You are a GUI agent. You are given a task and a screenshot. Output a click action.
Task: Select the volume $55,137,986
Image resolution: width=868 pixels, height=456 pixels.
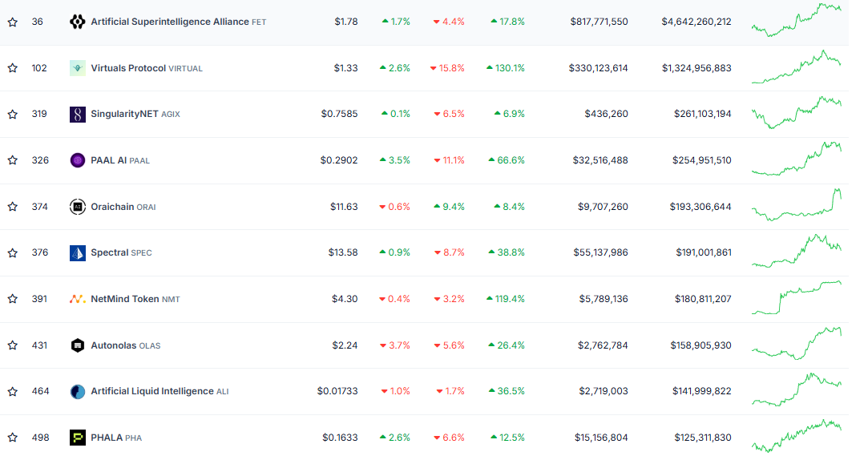600,252
